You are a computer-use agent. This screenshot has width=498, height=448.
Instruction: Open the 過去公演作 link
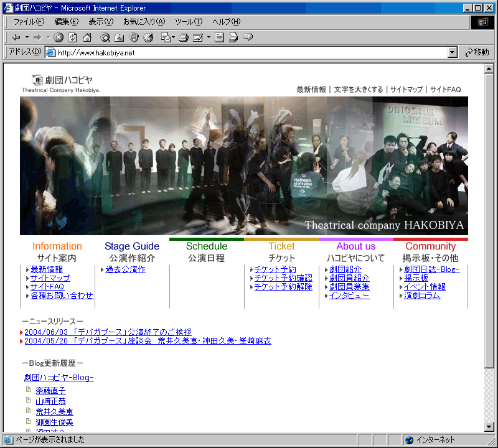(x=126, y=269)
